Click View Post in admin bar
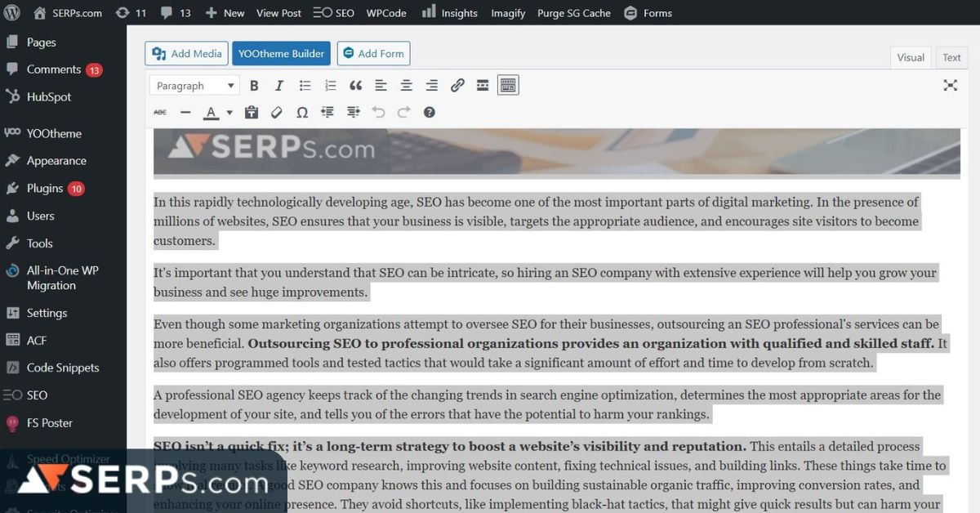 [278, 12]
